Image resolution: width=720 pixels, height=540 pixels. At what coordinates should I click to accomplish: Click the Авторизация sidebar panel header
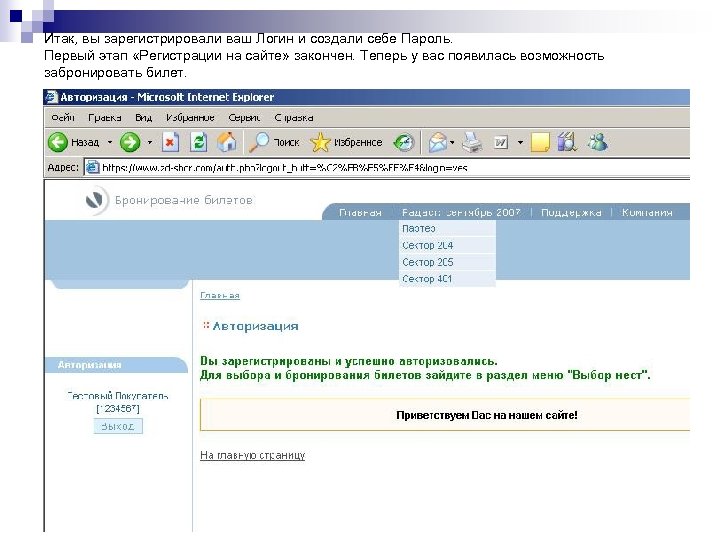(x=116, y=365)
